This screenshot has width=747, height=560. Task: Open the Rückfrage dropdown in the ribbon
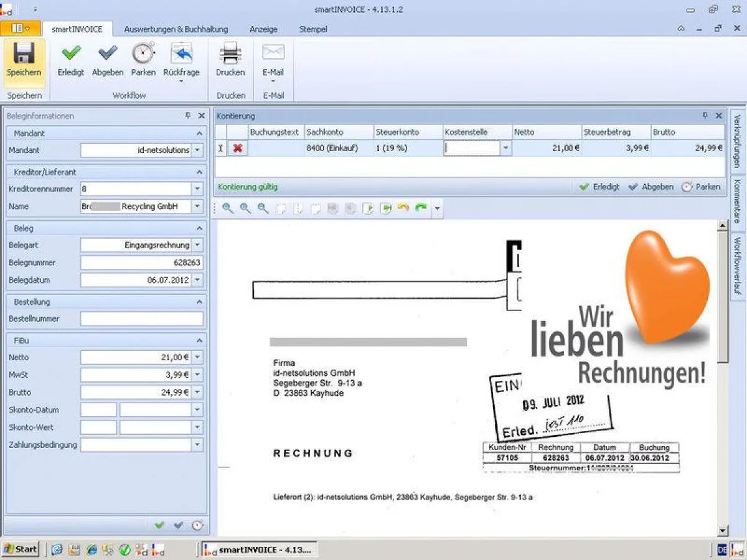point(181,81)
